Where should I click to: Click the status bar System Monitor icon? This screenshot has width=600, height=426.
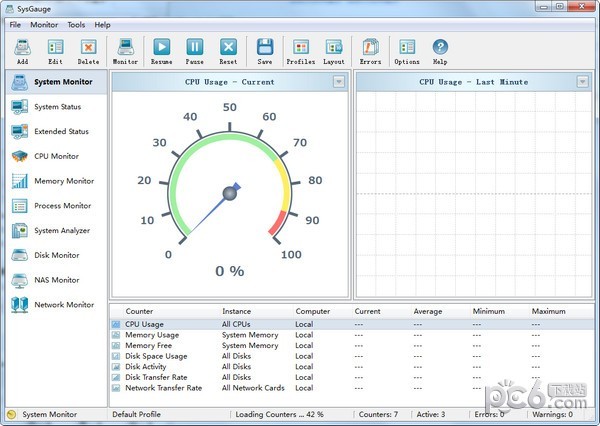(11, 415)
